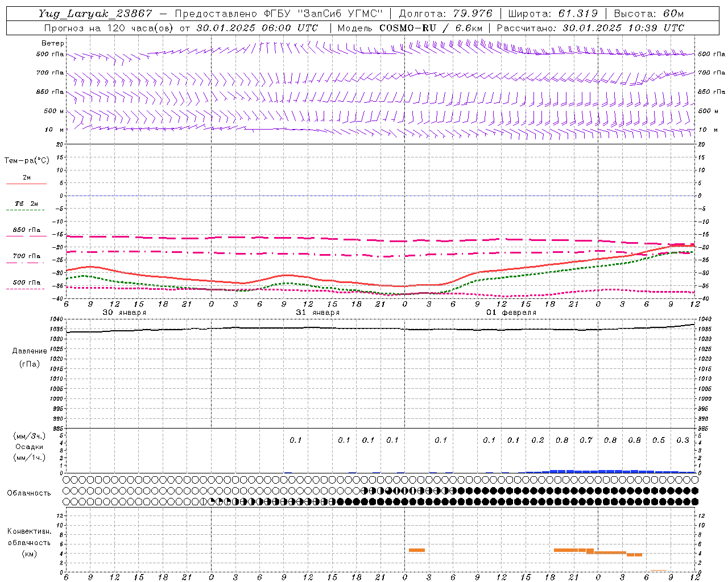Click the '30 января' date label

124,313
